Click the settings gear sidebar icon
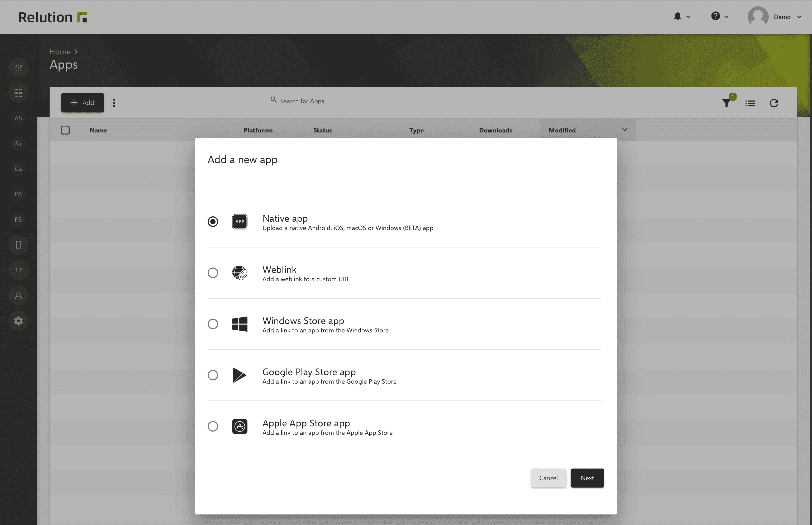 (x=17, y=321)
